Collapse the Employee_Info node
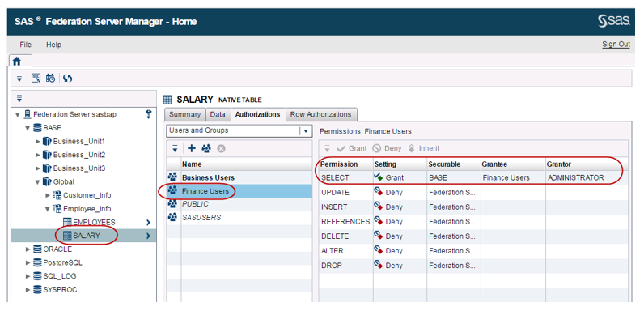This screenshot has height=311, width=644. tap(48, 209)
